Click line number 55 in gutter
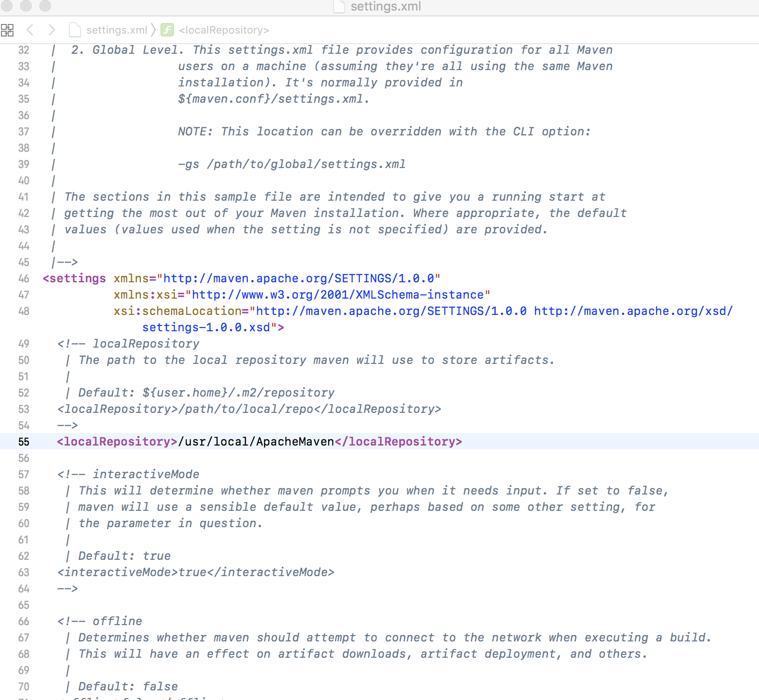Screen dimensions: 759x700 (24, 442)
